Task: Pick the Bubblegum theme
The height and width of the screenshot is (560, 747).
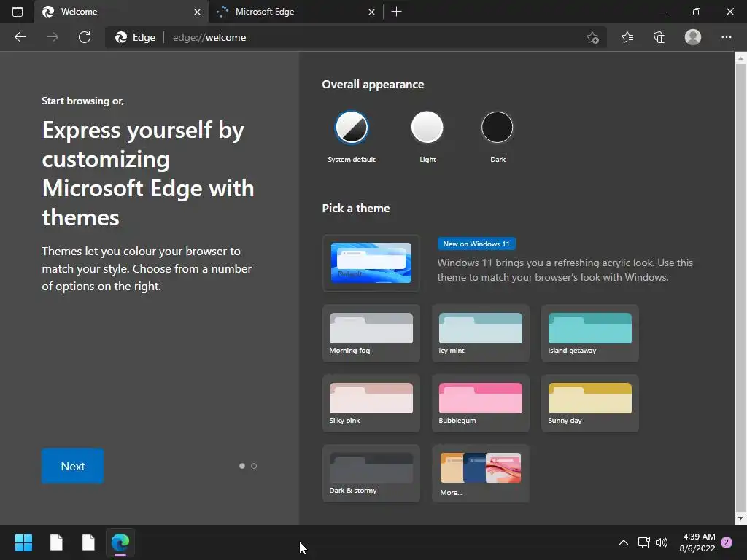Action: click(480, 403)
